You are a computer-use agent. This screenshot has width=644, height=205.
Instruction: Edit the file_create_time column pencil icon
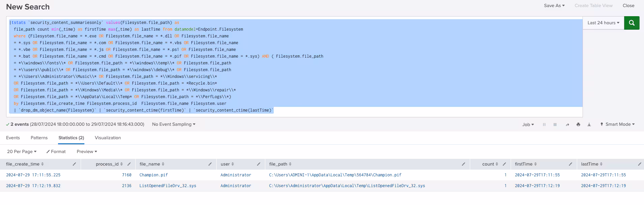pyautogui.click(x=74, y=164)
